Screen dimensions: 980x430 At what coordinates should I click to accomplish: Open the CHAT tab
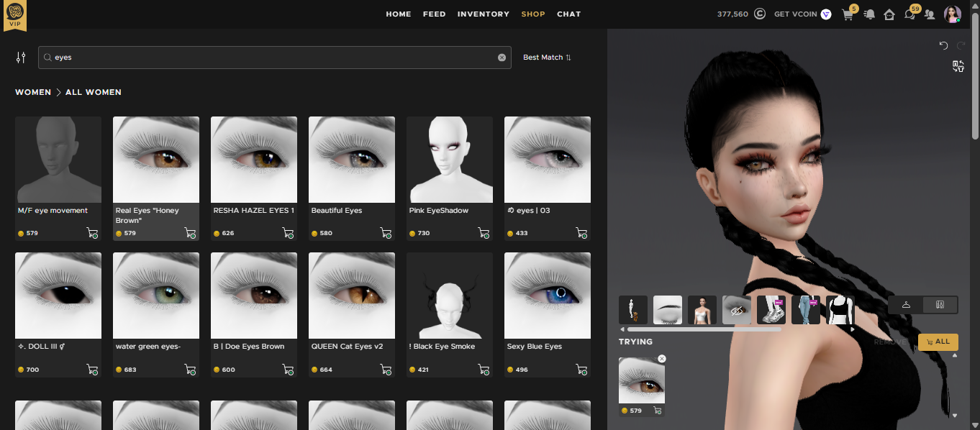[x=568, y=14]
